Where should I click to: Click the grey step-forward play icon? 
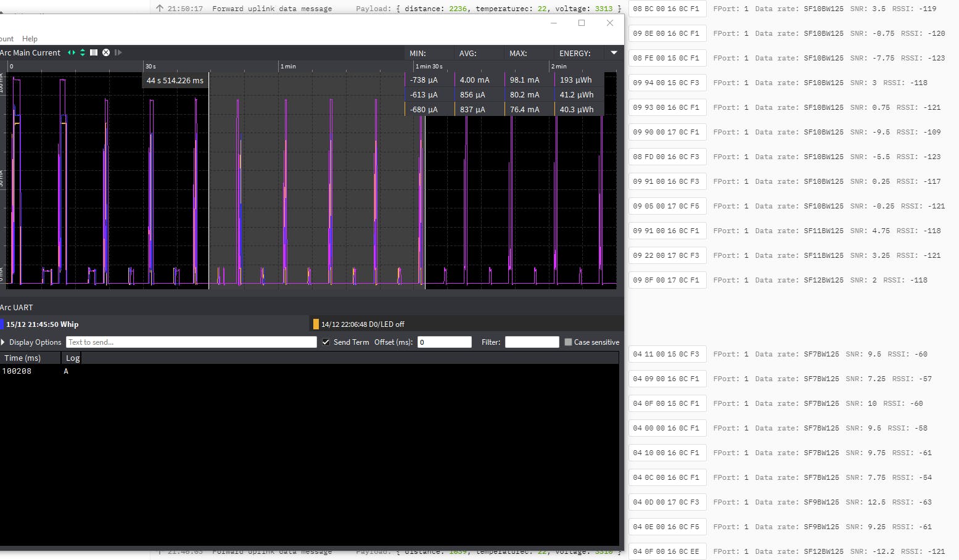coord(118,52)
